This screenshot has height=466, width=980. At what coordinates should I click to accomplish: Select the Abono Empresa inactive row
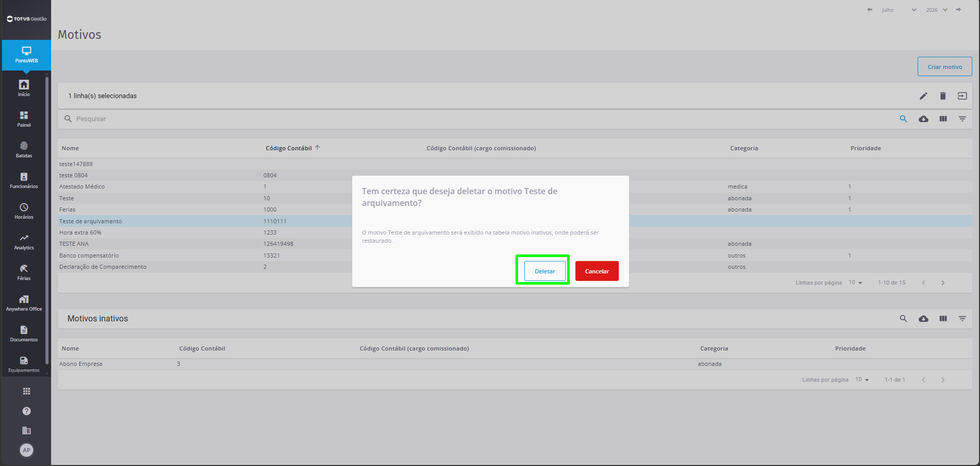[515, 364]
